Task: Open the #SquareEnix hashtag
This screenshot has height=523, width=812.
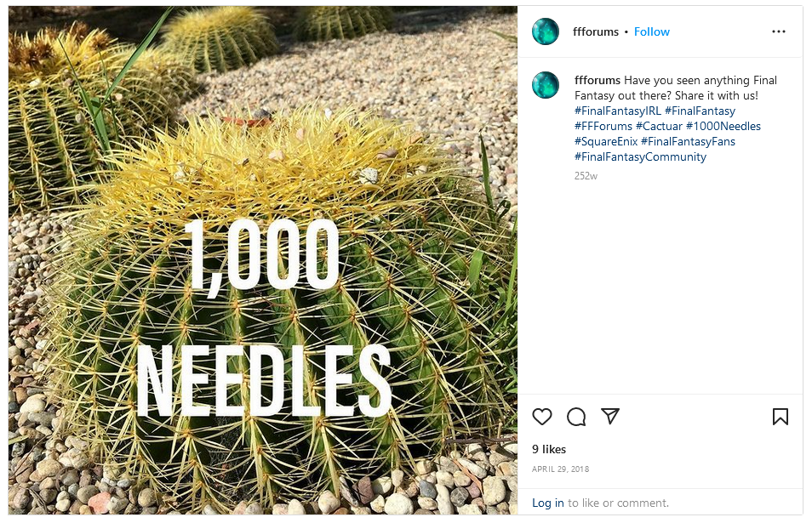Action: pyautogui.click(x=606, y=141)
